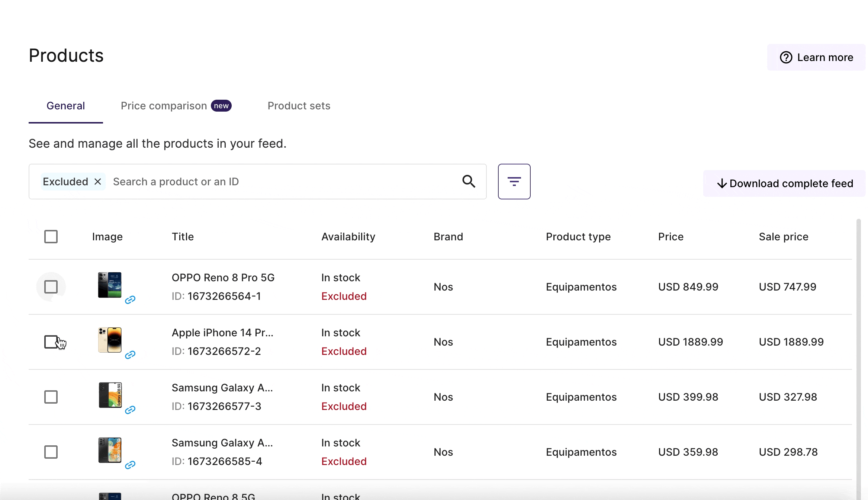Viewport: 868px width, 500px height.
Task: Click price USD 399.98
Action: [x=688, y=397]
